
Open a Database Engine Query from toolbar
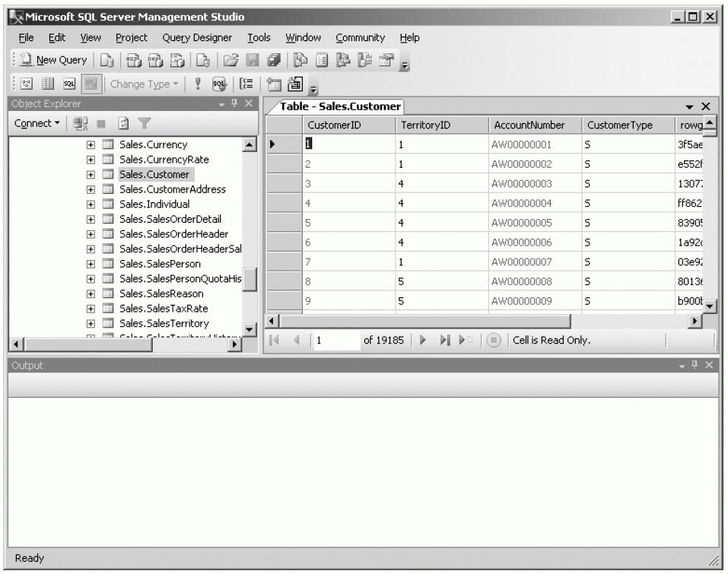point(107,60)
